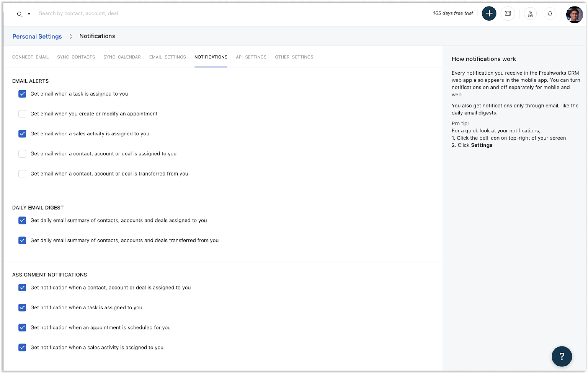This screenshot has width=588, height=374.
Task: Switch to the API Settings tab
Action: click(x=251, y=57)
